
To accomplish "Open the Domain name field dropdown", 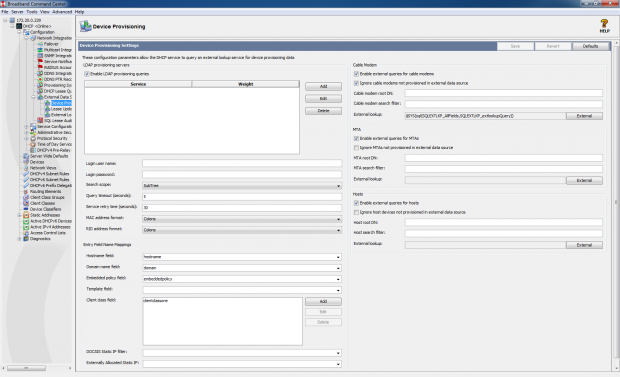I will tap(242, 268).
